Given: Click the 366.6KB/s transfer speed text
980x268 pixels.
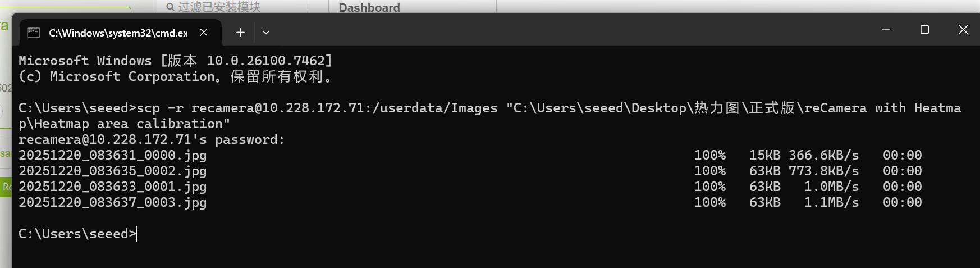Looking at the screenshot, I should 823,155.
